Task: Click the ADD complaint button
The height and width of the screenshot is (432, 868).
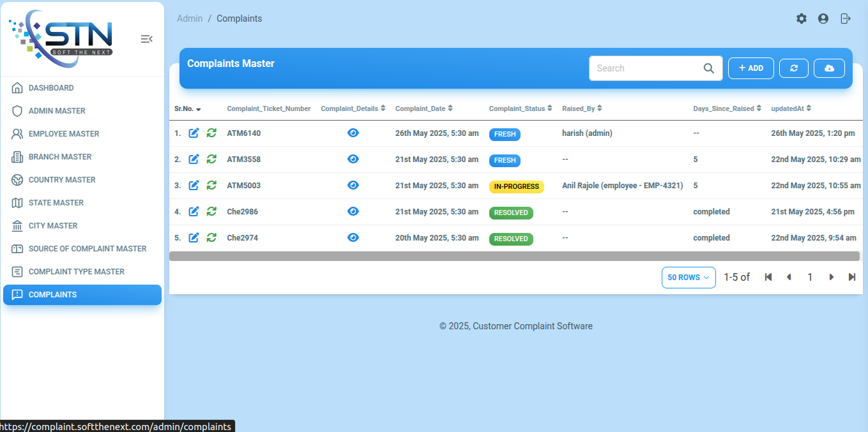Action: point(750,68)
